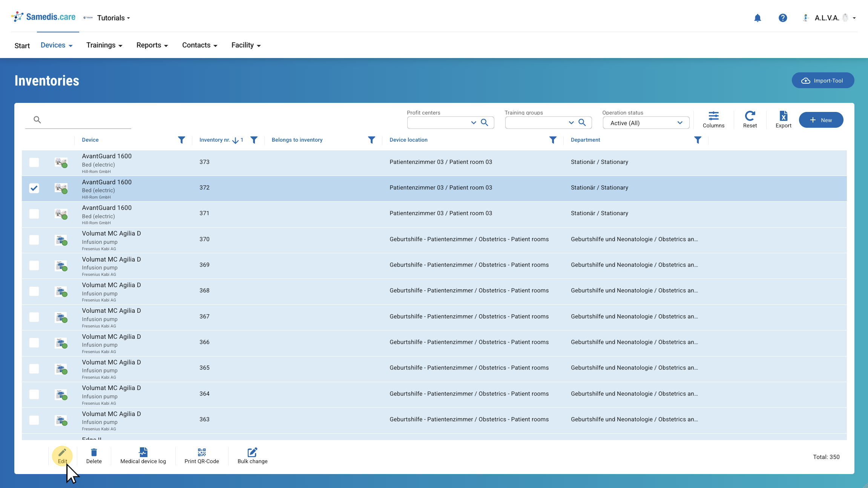868x488 pixels.
Task: Click the sort arrow on Inventory nr.
Action: [236, 140]
